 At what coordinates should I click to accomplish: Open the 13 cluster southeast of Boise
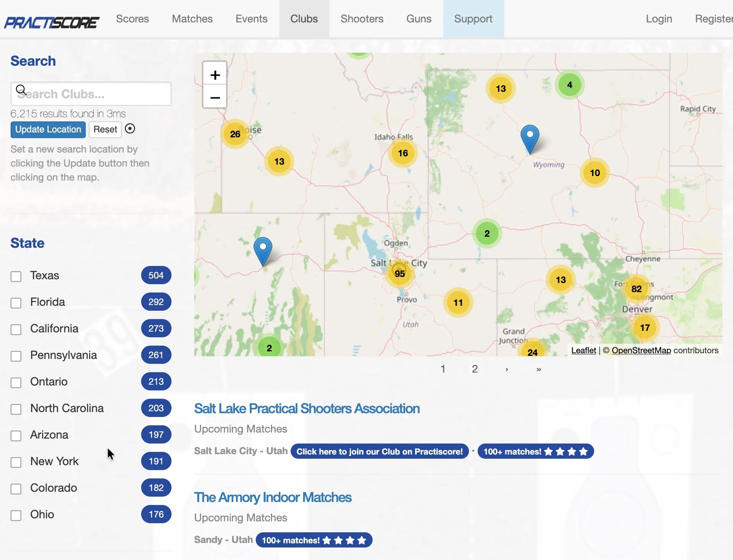[x=279, y=161]
